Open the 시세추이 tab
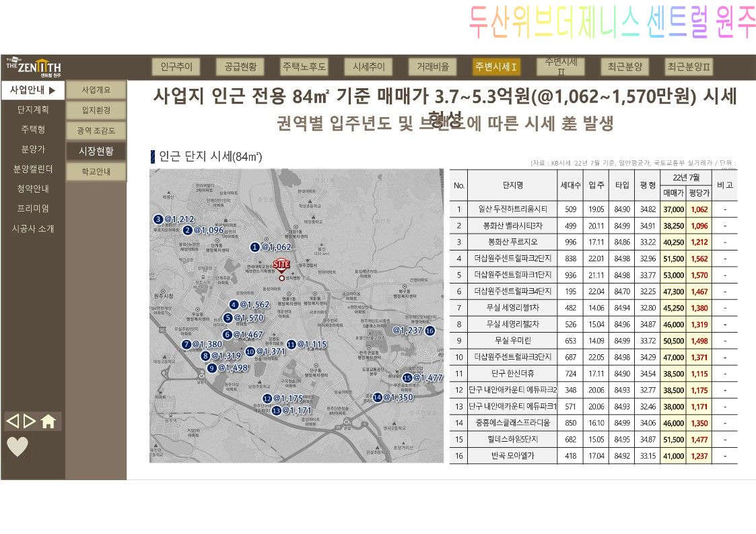Image resolution: width=756 pixels, height=534 pixels. click(x=368, y=67)
